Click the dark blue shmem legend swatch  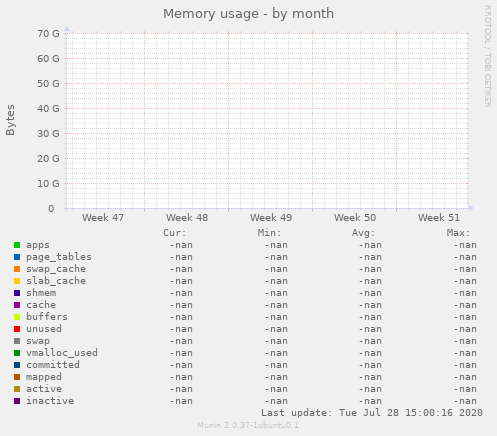click(17, 293)
